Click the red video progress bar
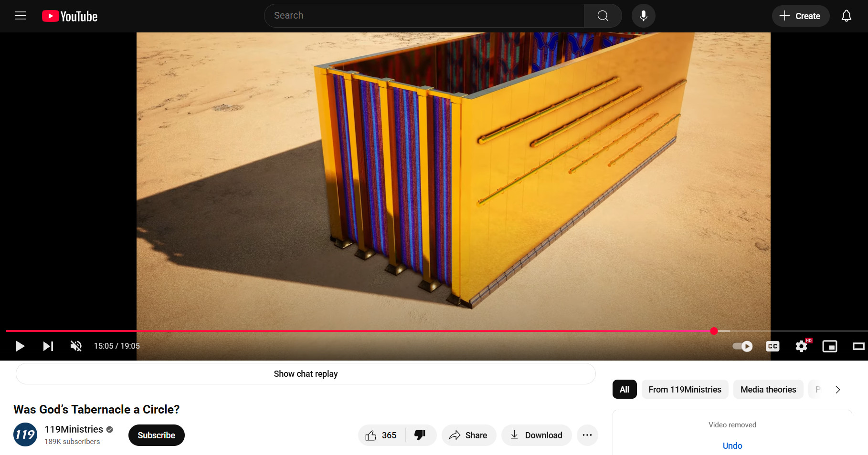Screen dimensions: 868x455 point(358,331)
